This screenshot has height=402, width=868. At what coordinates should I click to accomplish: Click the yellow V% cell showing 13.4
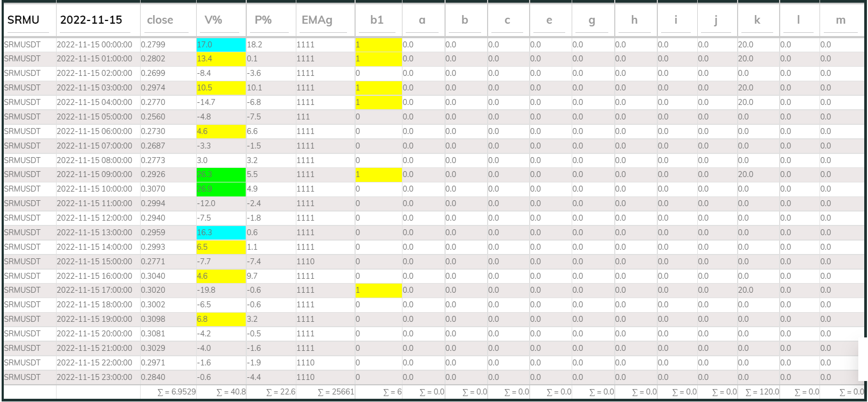pos(221,59)
